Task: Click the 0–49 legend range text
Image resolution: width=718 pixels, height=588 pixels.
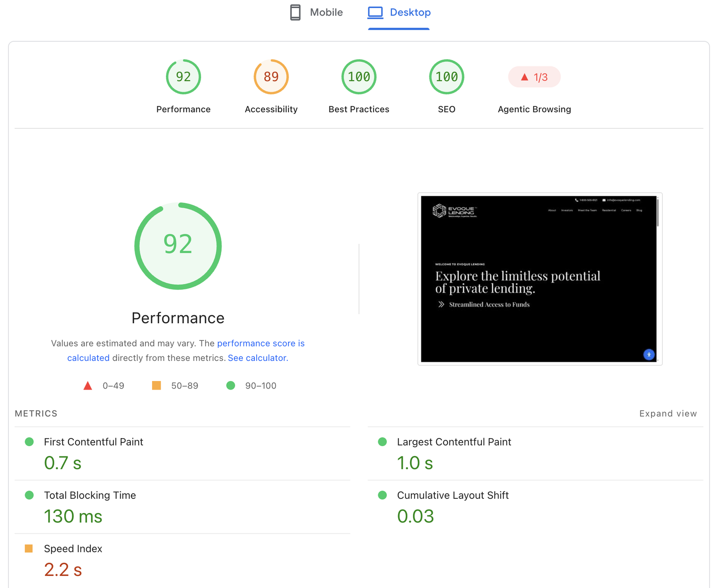Action: coord(114,386)
